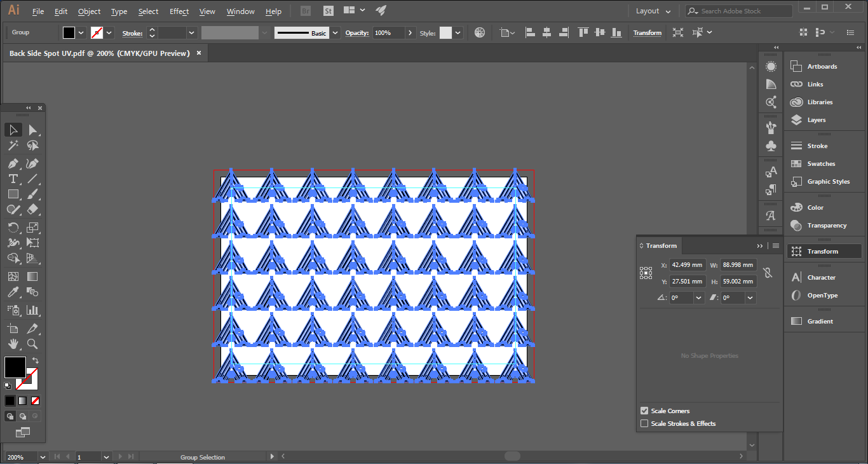Screen dimensions: 868x464
Task: Open the Layers panel
Action: (x=816, y=120)
